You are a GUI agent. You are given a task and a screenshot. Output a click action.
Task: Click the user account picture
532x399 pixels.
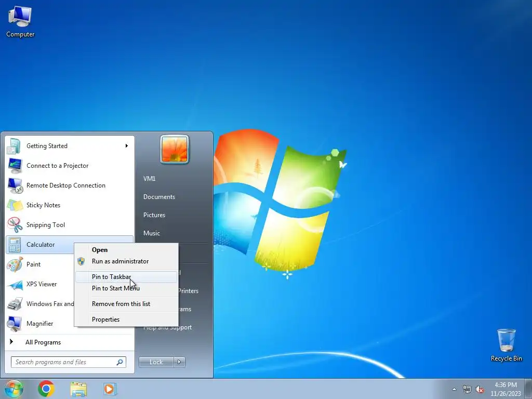pos(175,149)
